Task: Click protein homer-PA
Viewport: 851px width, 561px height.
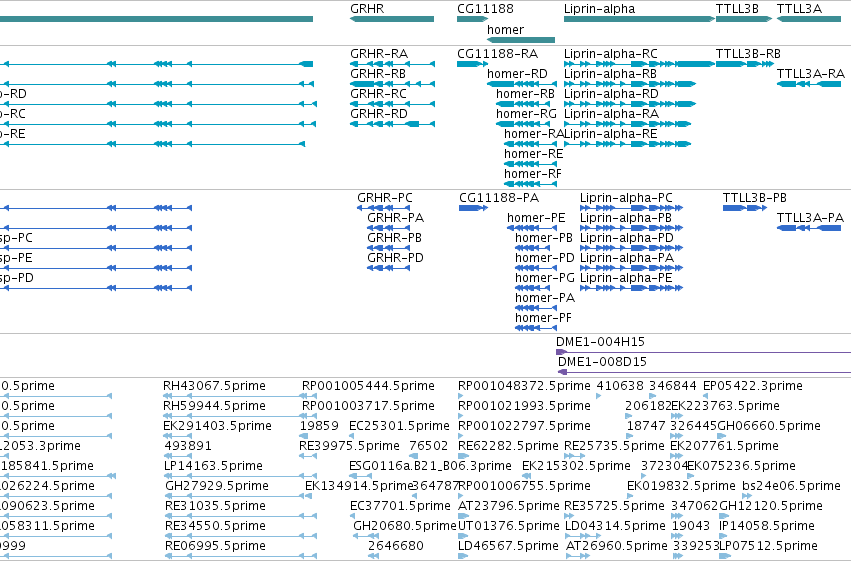Action: click(x=545, y=298)
